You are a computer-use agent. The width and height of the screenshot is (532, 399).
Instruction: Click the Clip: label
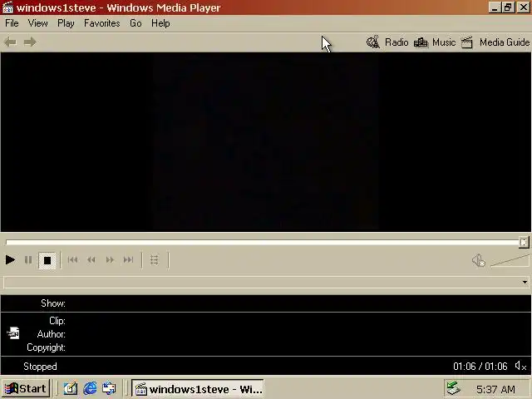57,321
